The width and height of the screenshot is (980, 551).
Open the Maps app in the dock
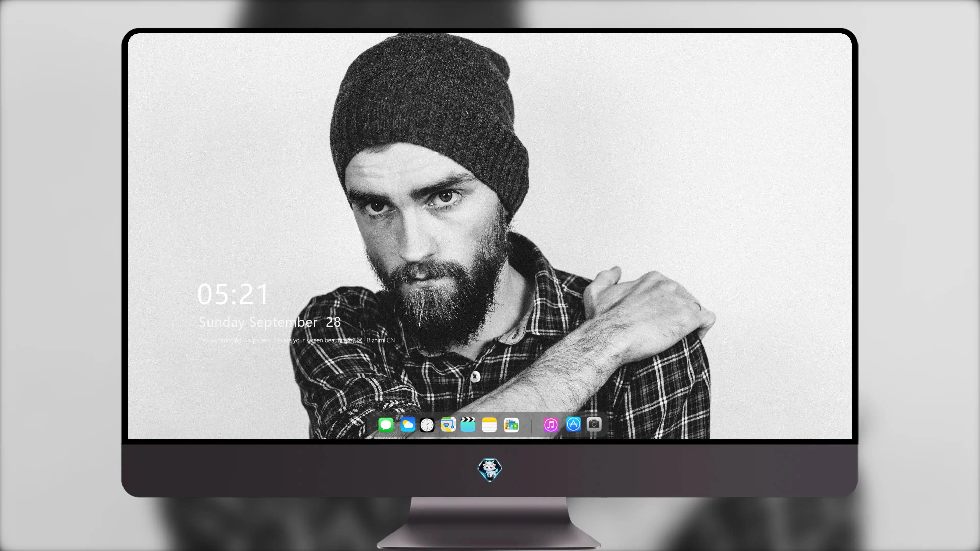click(x=448, y=424)
